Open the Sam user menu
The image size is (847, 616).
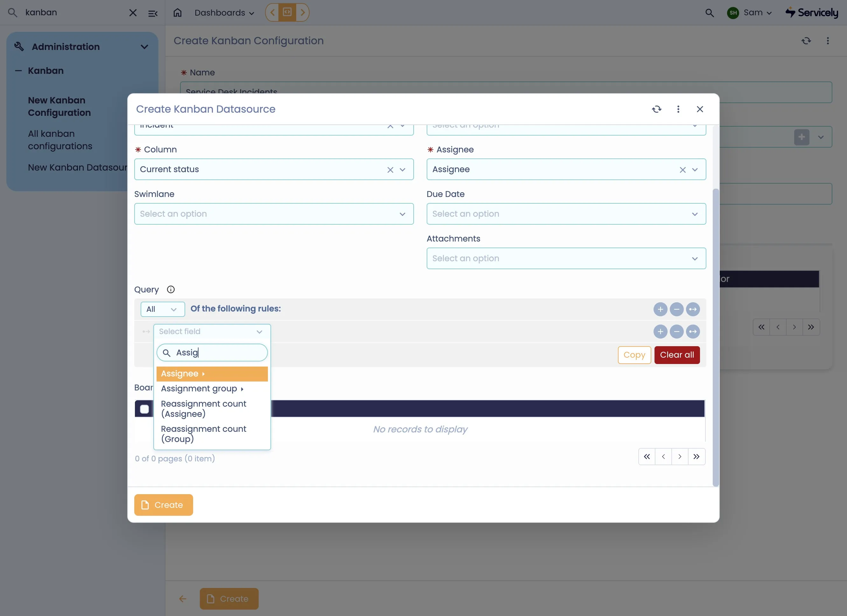click(x=750, y=13)
